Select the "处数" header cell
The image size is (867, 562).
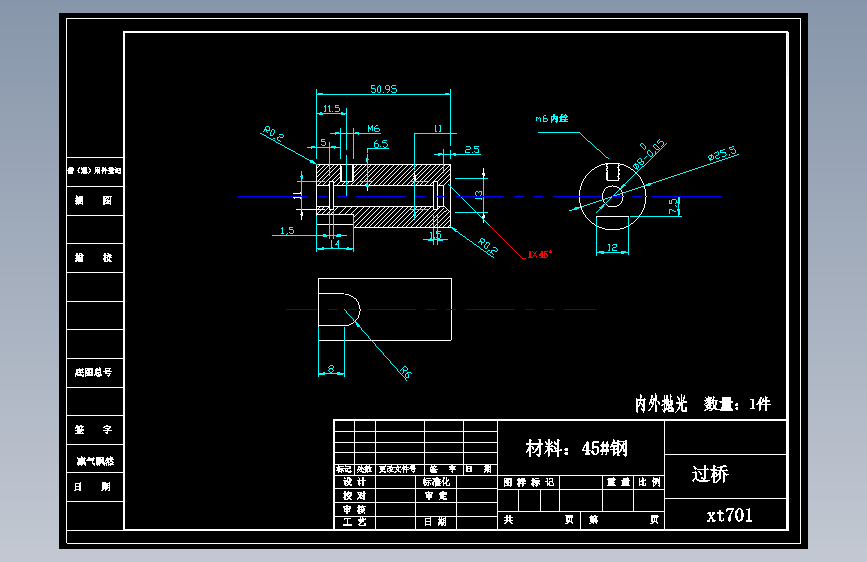pyautogui.click(x=364, y=469)
